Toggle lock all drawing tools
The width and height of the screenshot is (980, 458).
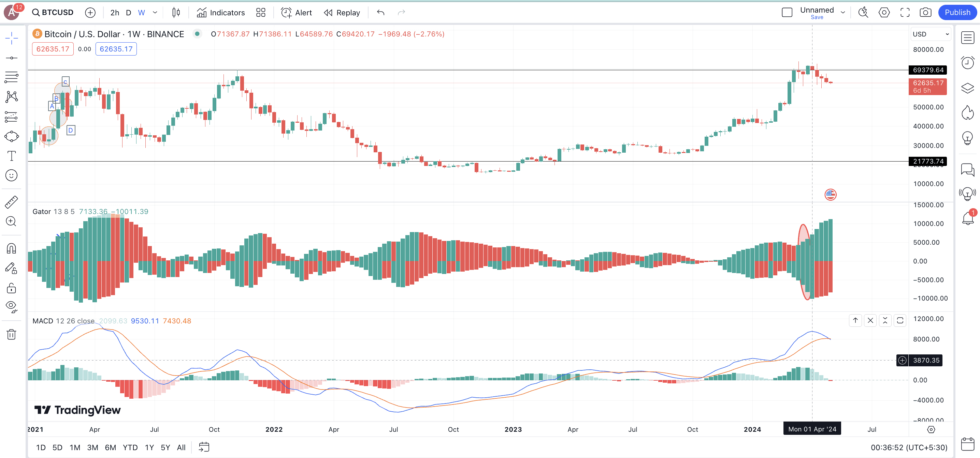point(11,288)
